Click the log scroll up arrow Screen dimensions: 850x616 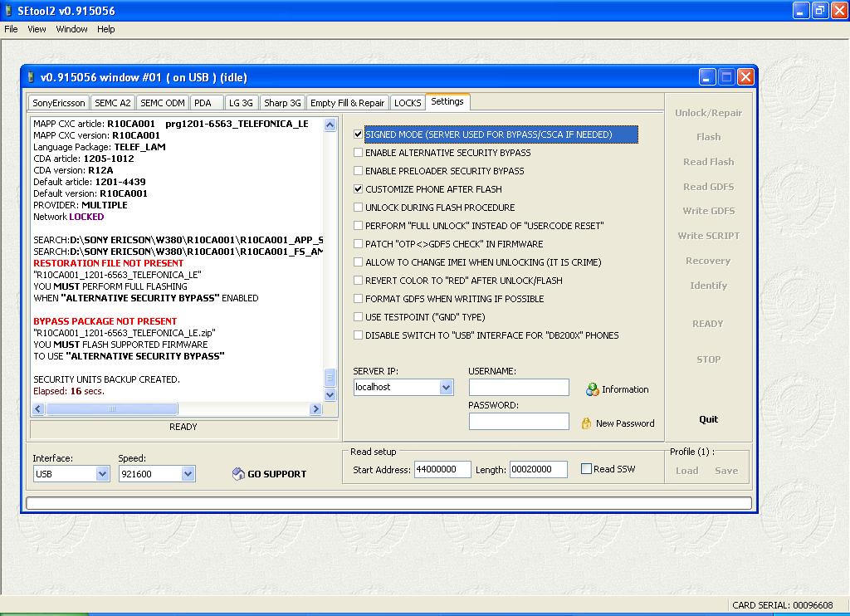point(330,125)
